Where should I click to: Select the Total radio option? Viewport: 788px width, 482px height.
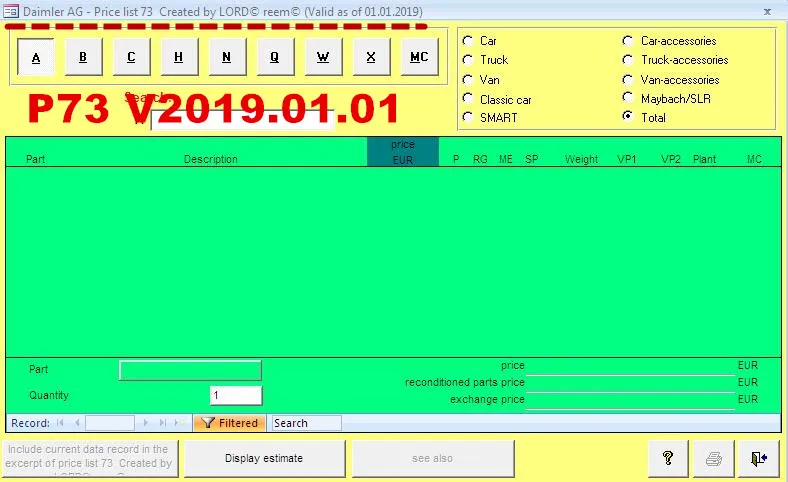[628, 117]
